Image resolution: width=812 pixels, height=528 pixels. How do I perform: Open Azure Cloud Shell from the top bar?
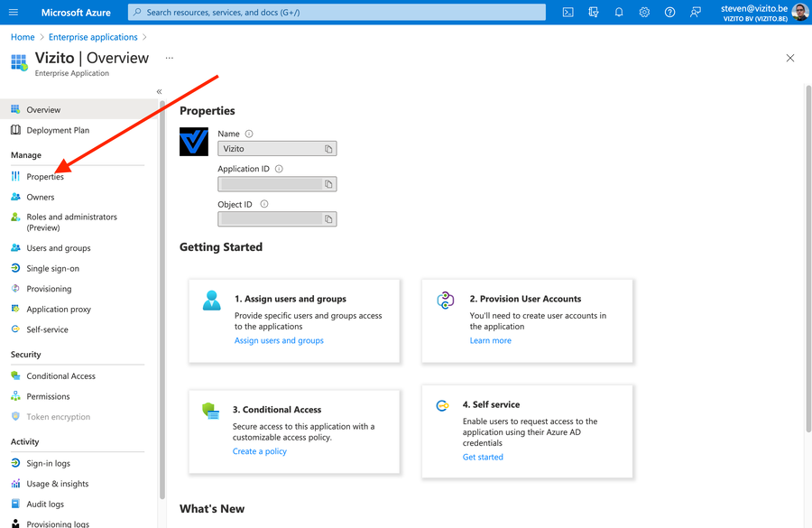(x=568, y=12)
